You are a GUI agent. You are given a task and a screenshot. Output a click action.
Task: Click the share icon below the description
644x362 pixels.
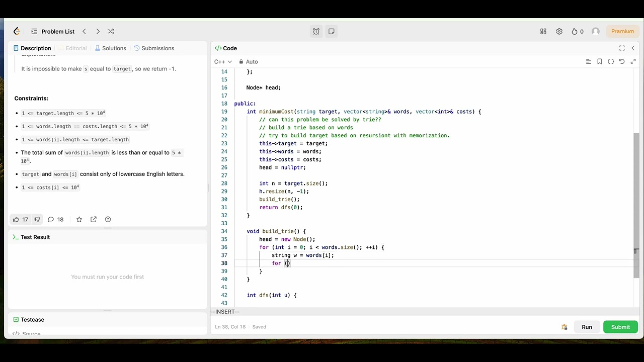(94, 219)
